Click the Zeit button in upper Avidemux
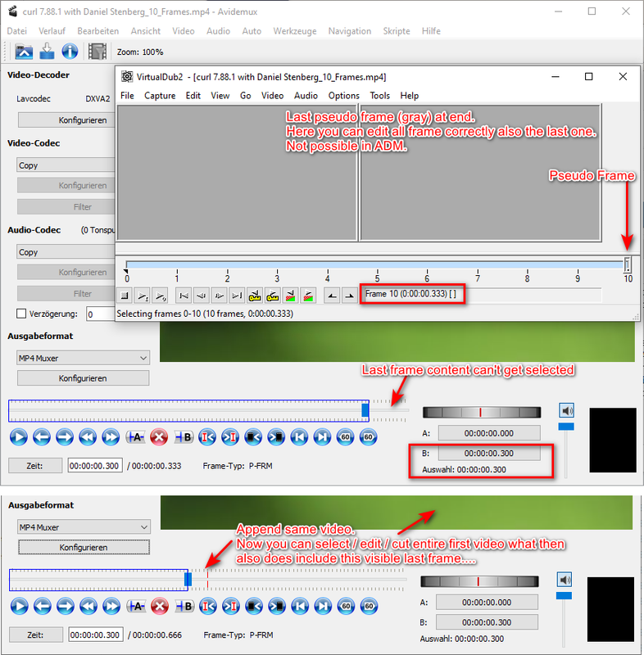The width and height of the screenshot is (644, 655). [35, 465]
